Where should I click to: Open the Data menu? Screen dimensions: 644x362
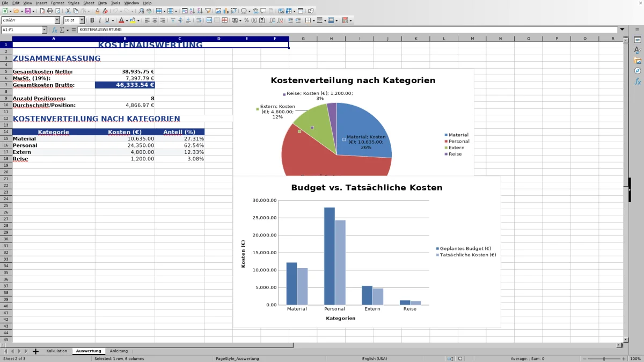[x=102, y=3]
